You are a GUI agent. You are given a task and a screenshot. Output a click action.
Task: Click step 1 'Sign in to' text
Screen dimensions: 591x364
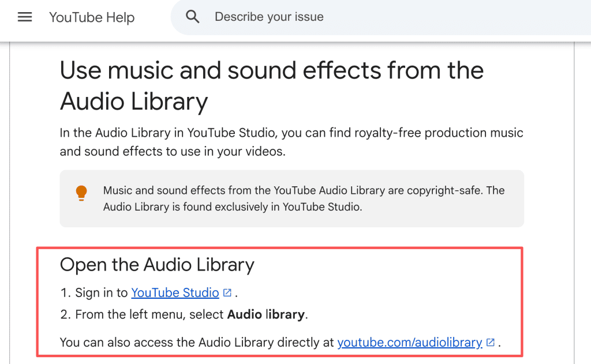[102, 293]
